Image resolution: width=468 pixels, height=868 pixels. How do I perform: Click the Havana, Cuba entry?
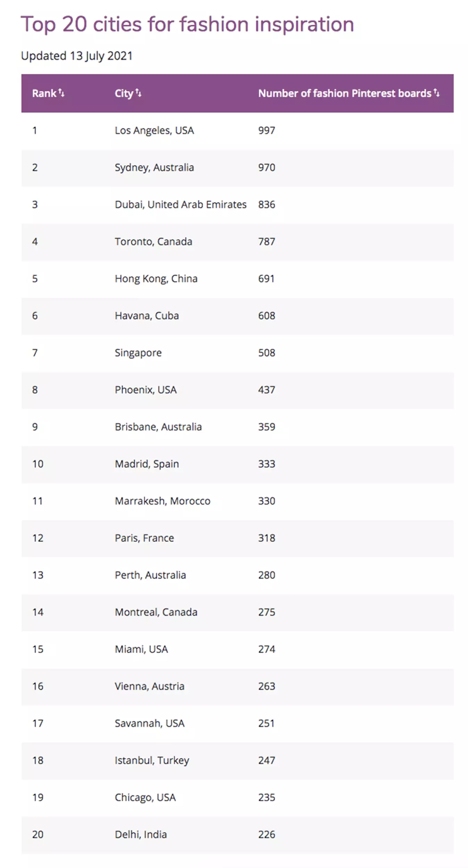pos(147,316)
